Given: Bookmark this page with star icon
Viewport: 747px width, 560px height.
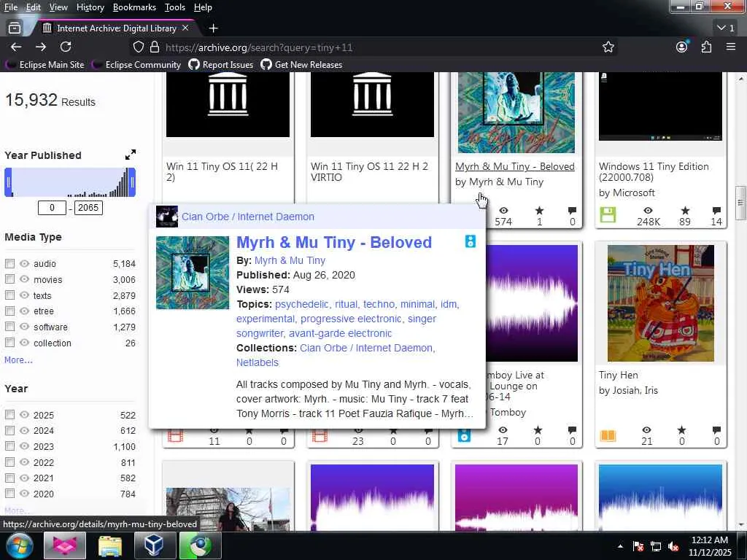Looking at the screenshot, I should 608,47.
